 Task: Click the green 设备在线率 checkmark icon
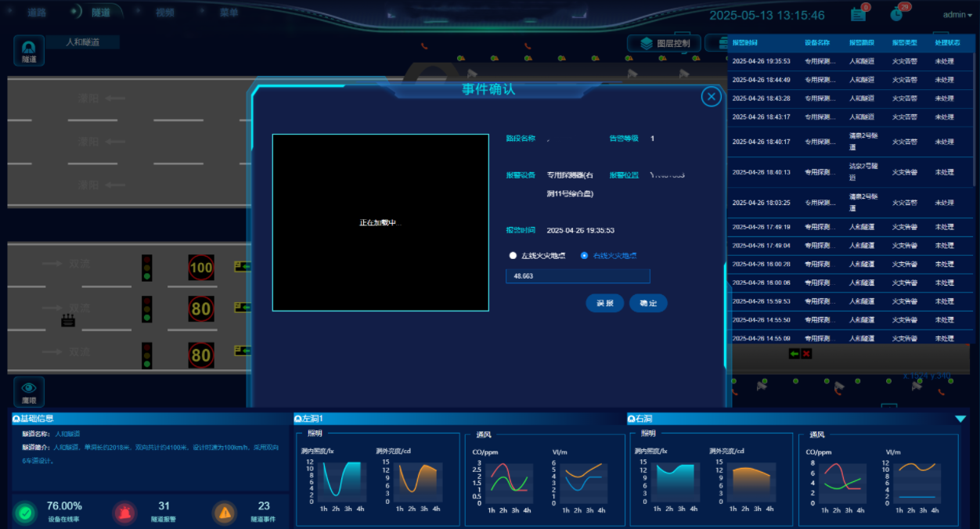[x=26, y=513]
